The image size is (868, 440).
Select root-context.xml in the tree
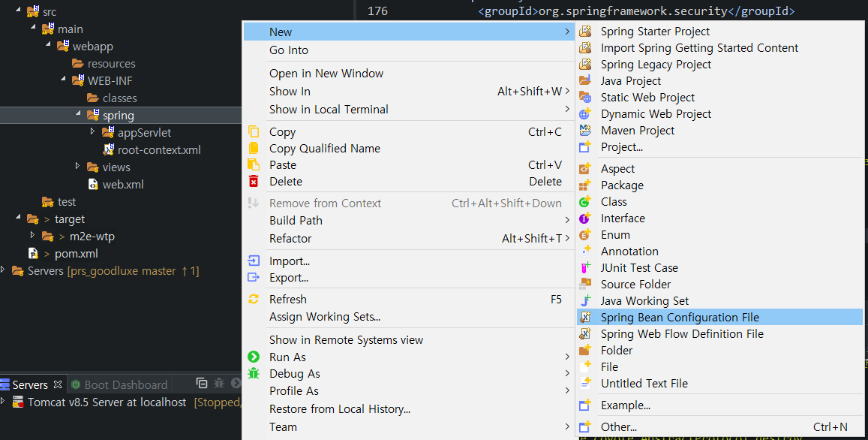coord(159,149)
